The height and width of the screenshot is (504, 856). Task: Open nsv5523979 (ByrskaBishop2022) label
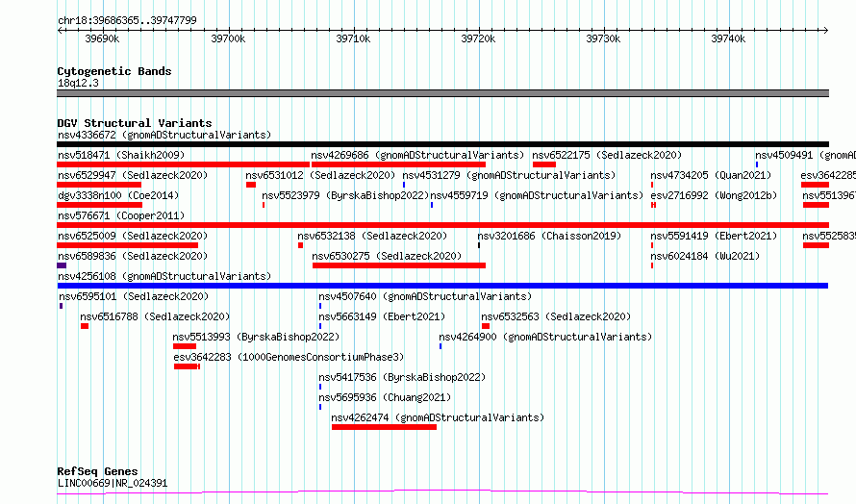coord(345,195)
